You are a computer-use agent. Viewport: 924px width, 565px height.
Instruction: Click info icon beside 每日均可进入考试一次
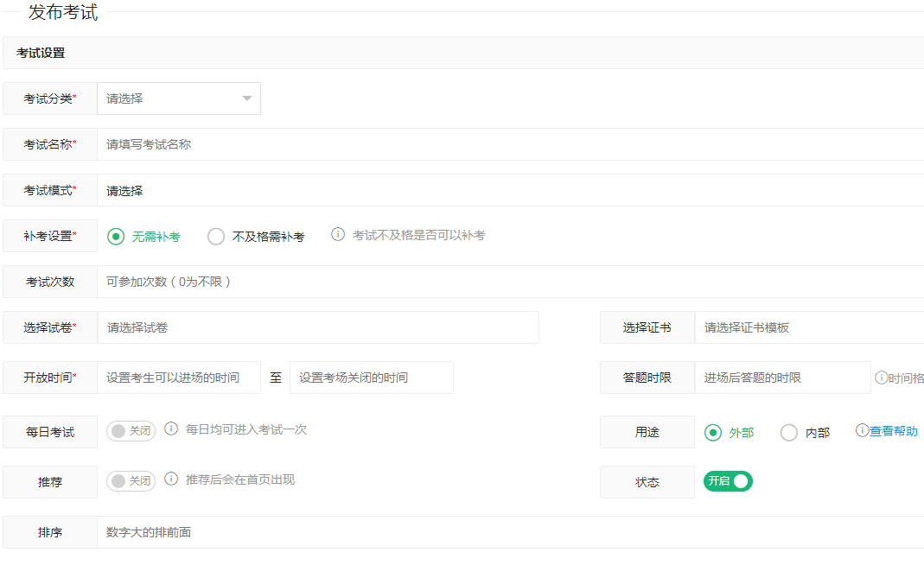171,429
